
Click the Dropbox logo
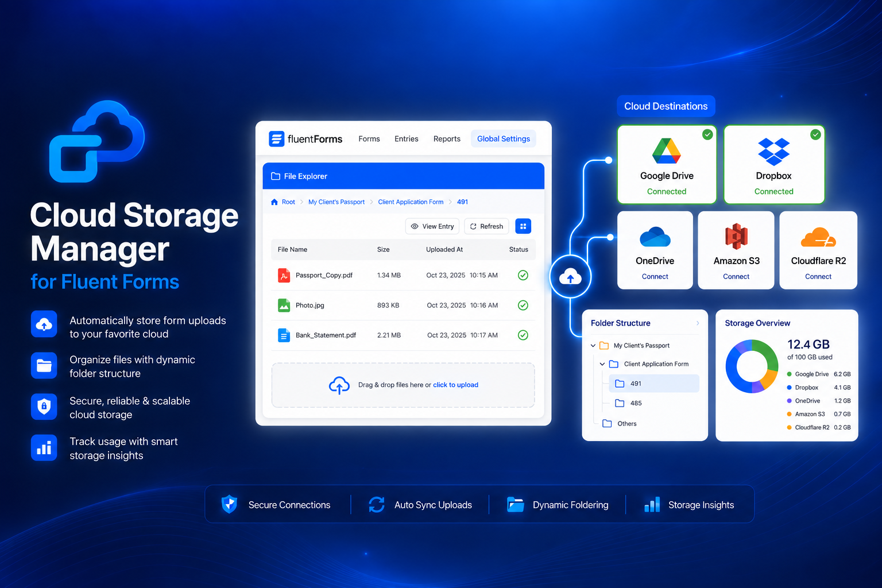(x=774, y=151)
